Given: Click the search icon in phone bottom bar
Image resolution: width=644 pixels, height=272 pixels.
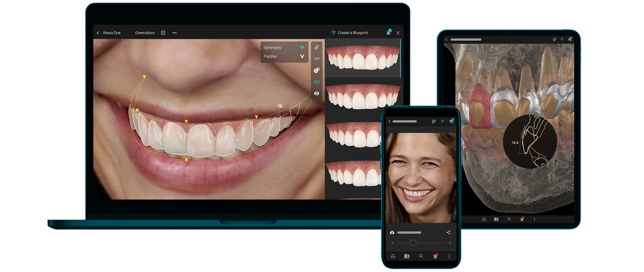Looking at the screenshot, I should point(421,256).
